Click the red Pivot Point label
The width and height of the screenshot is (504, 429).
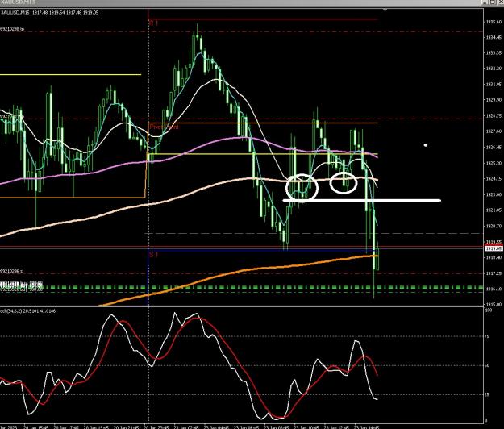pos(164,127)
